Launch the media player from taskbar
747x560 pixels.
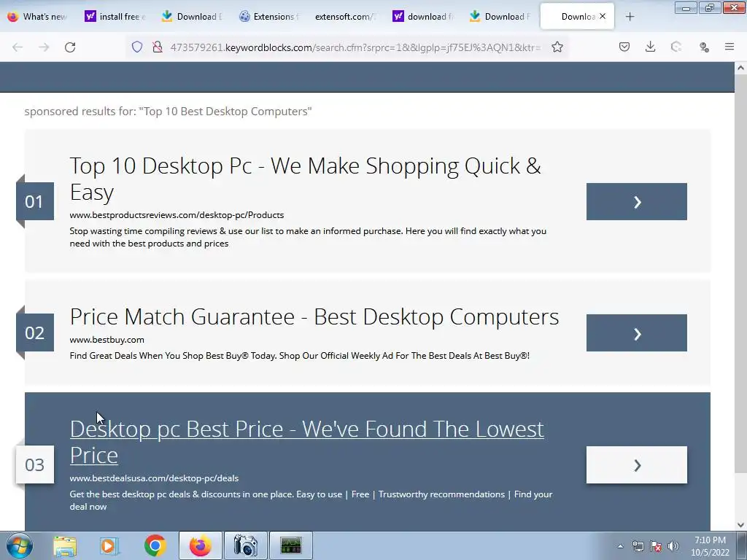point(109,545)
